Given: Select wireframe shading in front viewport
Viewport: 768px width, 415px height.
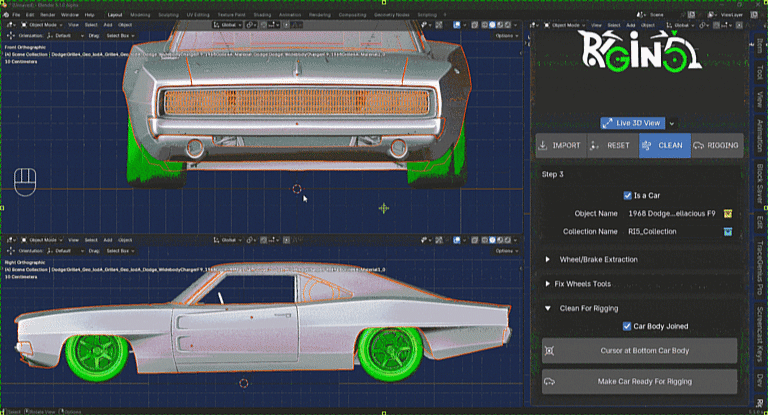Looking at the screenshot, I should (485, 24).
